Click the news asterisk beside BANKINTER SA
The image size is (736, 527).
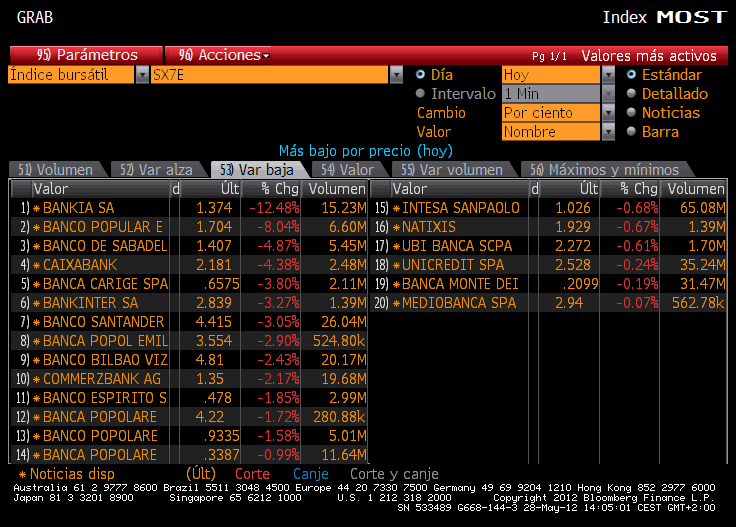tap(36, 303)
